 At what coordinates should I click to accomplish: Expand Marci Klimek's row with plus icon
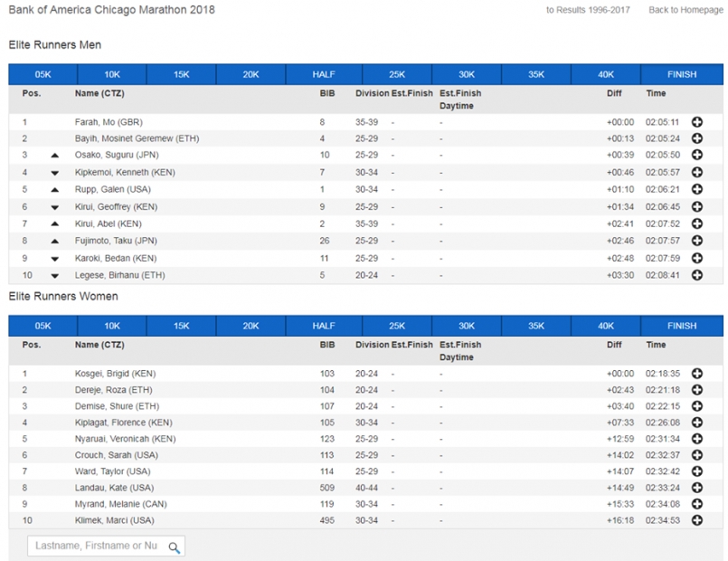[x=697, y=520]
